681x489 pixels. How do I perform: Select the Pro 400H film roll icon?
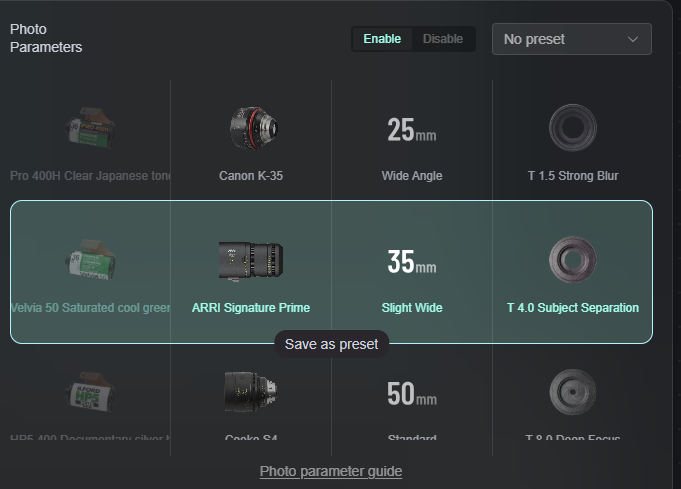pyautogui.click(x=90, y=128)
